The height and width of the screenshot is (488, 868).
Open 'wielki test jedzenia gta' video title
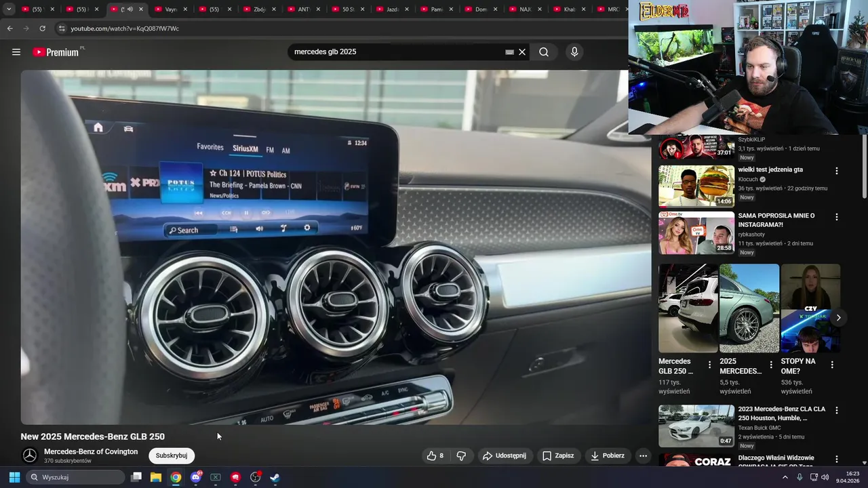(770, 169)
